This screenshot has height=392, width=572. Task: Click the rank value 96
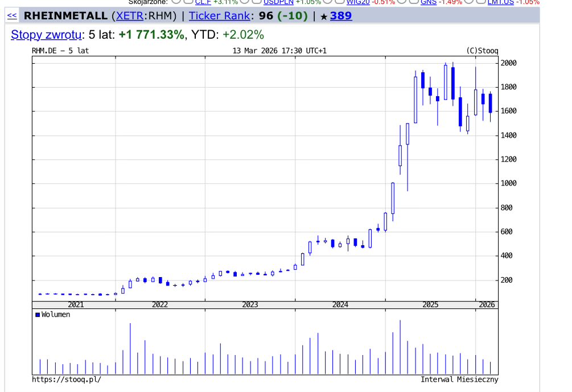(266, 16)
